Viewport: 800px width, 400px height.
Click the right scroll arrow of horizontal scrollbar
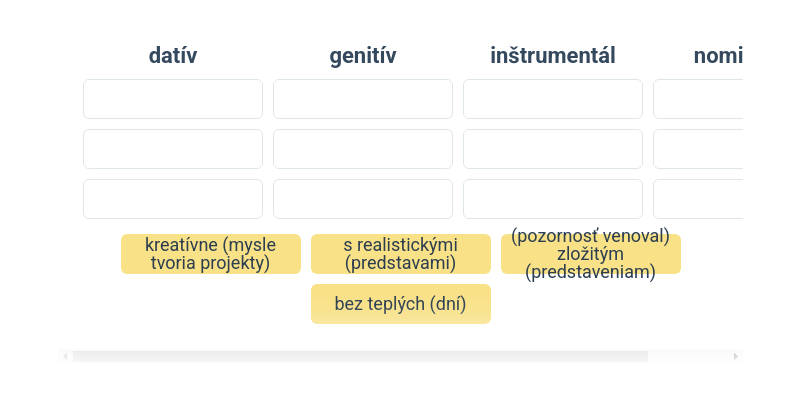click(x=736, y=356)
